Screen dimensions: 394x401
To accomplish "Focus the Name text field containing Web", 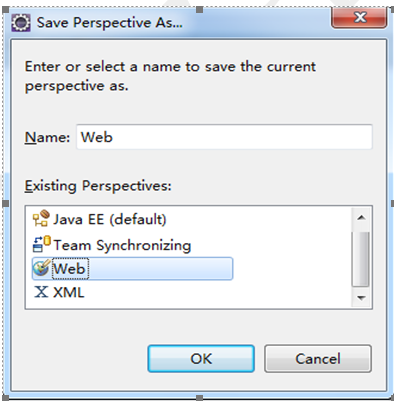I will [224, 137].
